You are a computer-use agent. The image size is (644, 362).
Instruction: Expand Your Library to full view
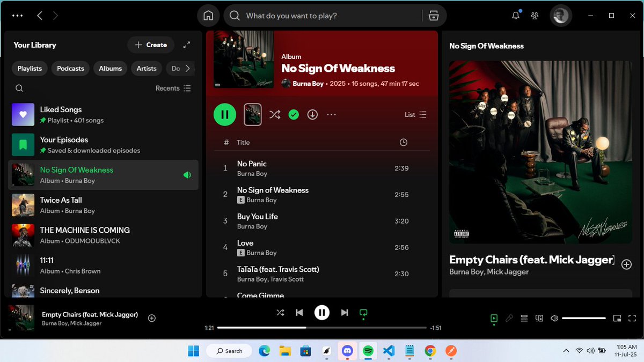[187, 45]
